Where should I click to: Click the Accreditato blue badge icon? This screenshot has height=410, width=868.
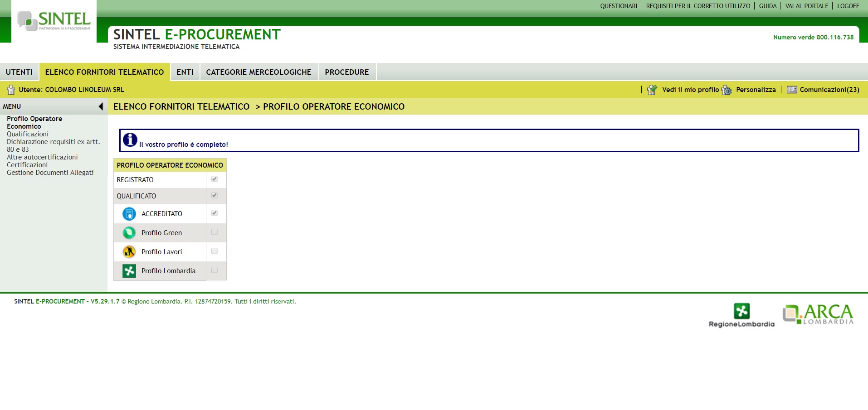(129, 214)
